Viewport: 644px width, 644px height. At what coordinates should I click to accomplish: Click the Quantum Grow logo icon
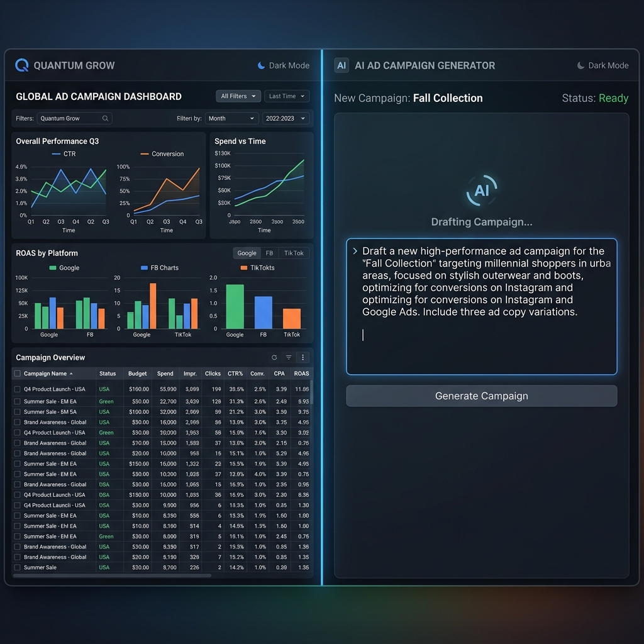tap(22, 65)
